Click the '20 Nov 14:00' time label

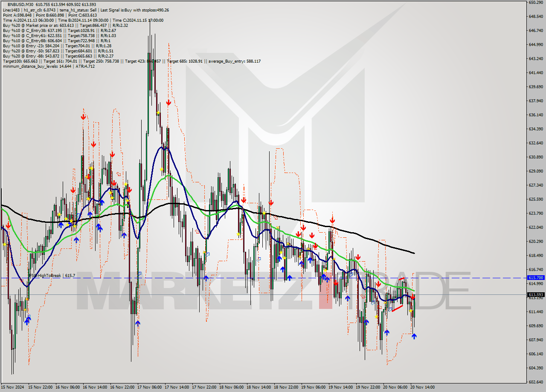point(423,387)
